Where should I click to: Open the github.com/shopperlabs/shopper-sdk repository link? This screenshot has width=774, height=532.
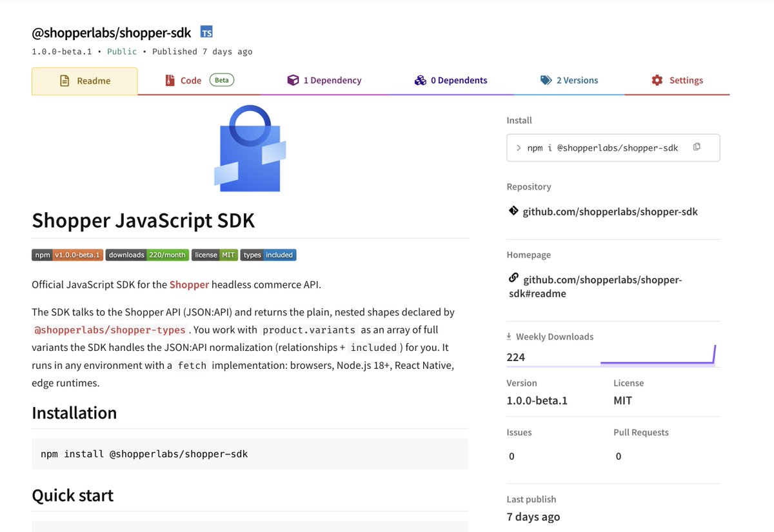(610, 212)
